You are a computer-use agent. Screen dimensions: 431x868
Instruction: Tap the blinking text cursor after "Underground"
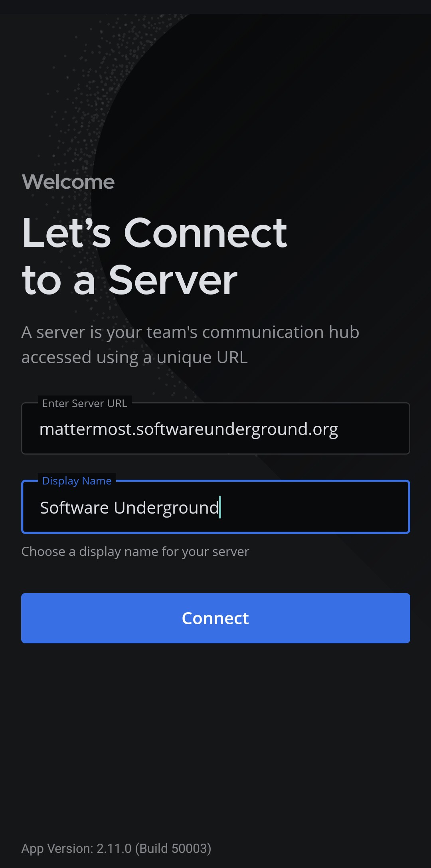coord(220,507)
